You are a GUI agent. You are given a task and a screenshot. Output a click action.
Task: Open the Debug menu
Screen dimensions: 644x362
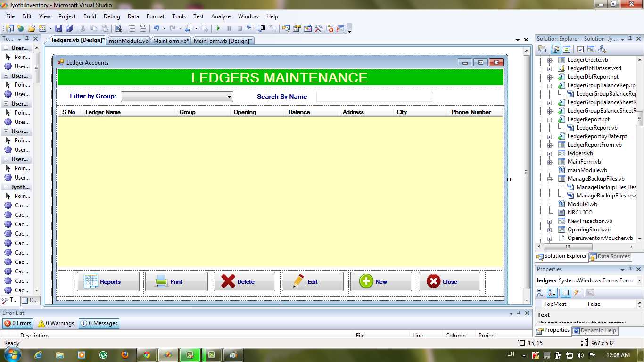112,16
